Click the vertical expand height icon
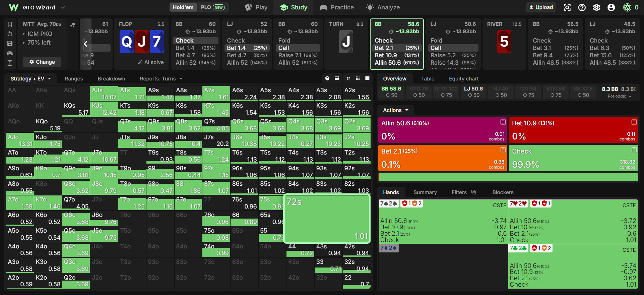Viewport: 644px width, 295px height. click(10, 63)
